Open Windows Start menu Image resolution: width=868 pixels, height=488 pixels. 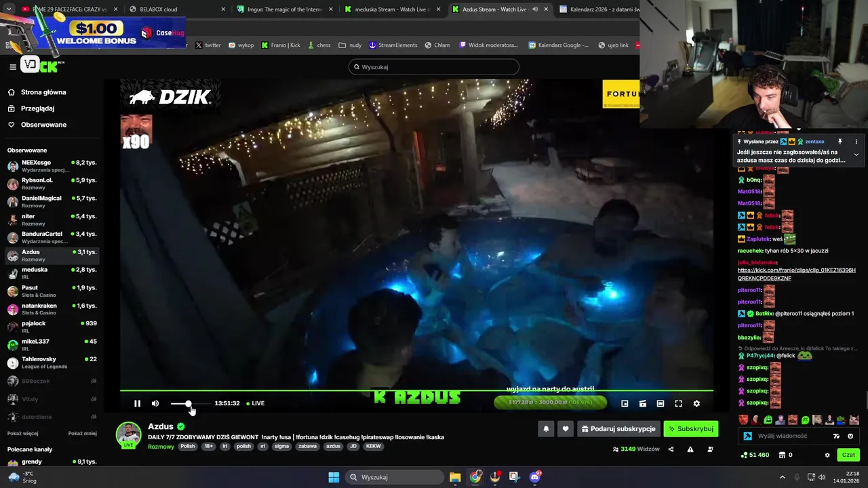tap(334, 477)
